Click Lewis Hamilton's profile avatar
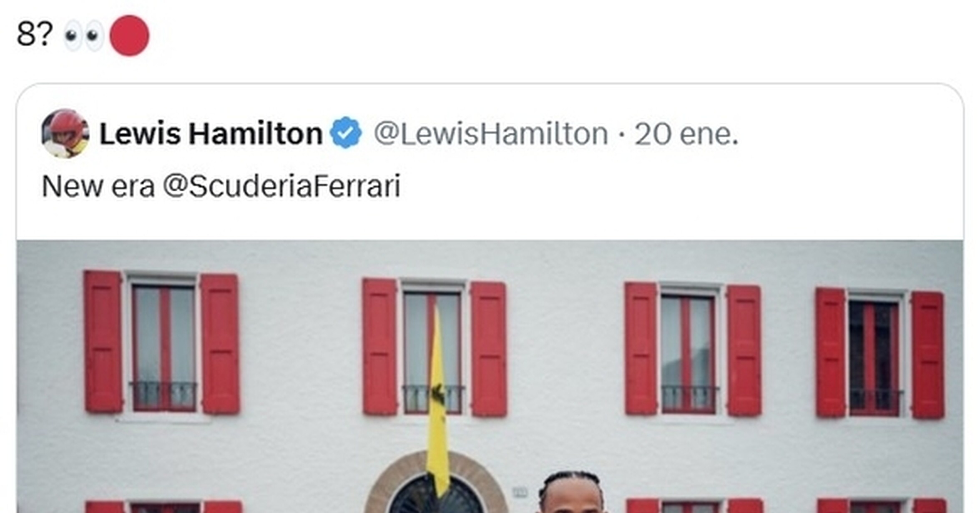The width and height of the screenshot is (980, 513). click(x=65, y=133)
